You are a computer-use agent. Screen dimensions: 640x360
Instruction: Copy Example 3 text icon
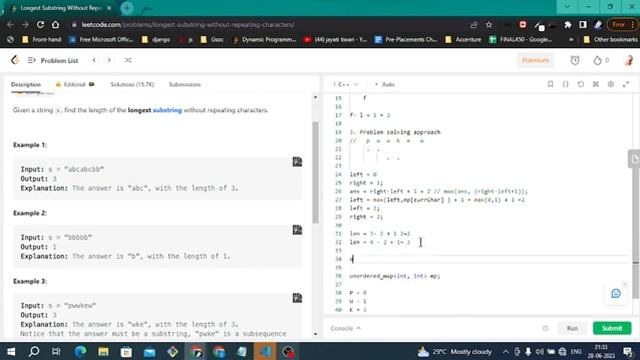tap(297, 298)
